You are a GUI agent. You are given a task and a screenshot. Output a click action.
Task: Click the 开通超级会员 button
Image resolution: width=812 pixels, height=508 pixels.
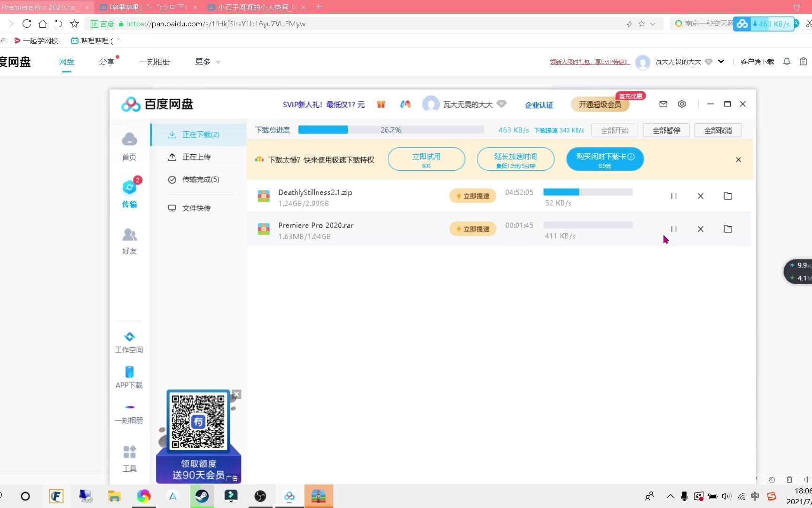coord(600,104)
